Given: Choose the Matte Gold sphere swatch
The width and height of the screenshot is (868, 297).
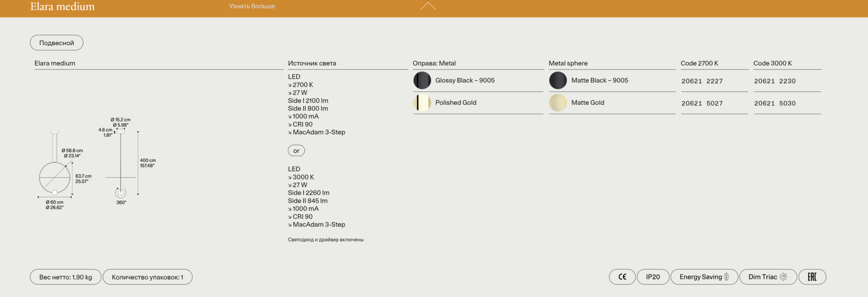Looking at the screenshot, I should pyautogui.click(x=558, y=103).
